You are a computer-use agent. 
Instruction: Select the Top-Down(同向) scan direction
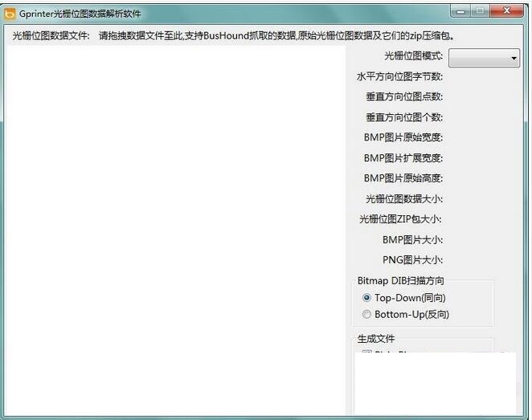click(367, 297)
